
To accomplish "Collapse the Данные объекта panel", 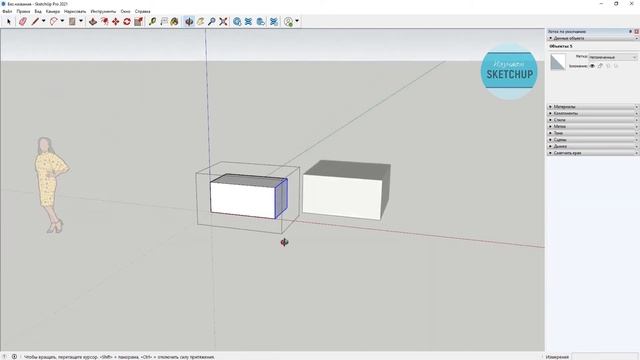I will (x=593, y=38).
